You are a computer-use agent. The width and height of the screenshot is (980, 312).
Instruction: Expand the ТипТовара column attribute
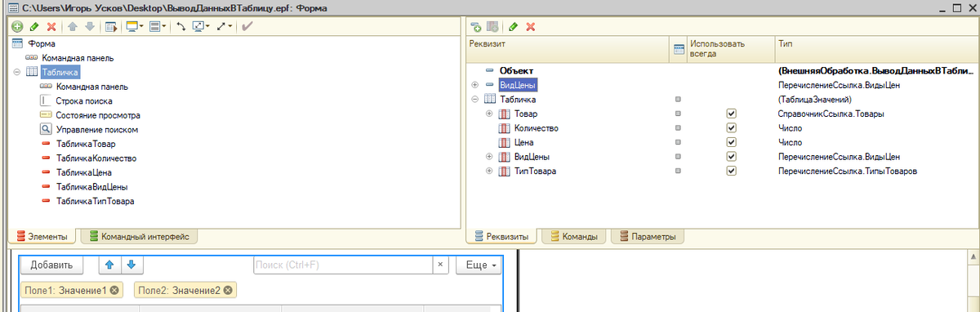[x=489, y=171]
